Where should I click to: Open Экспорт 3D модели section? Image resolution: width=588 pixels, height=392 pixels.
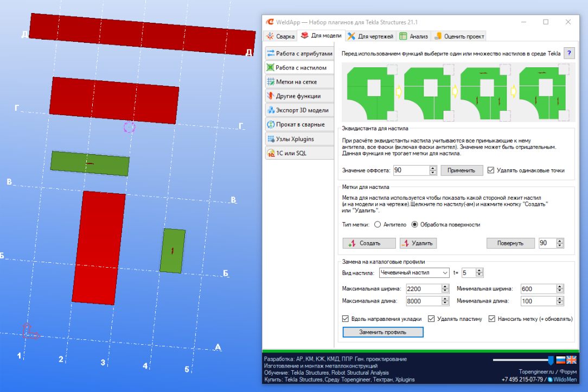point(299,110)
